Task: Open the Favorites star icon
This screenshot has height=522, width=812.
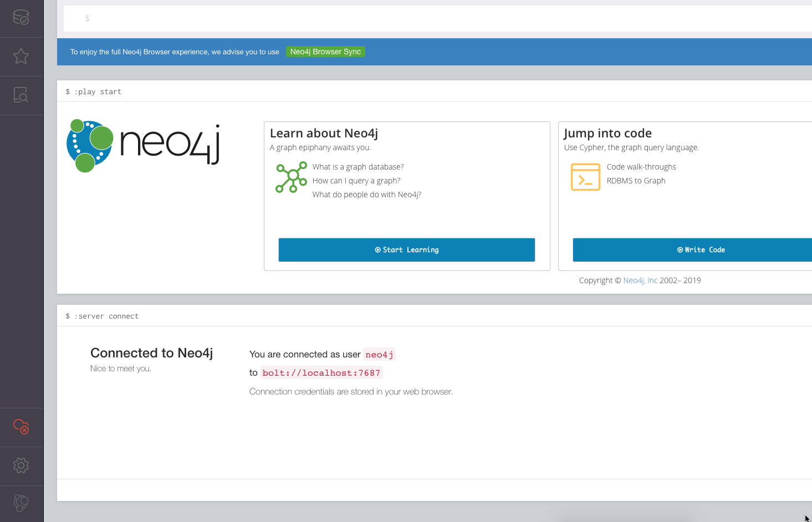Action: [21, 56]
